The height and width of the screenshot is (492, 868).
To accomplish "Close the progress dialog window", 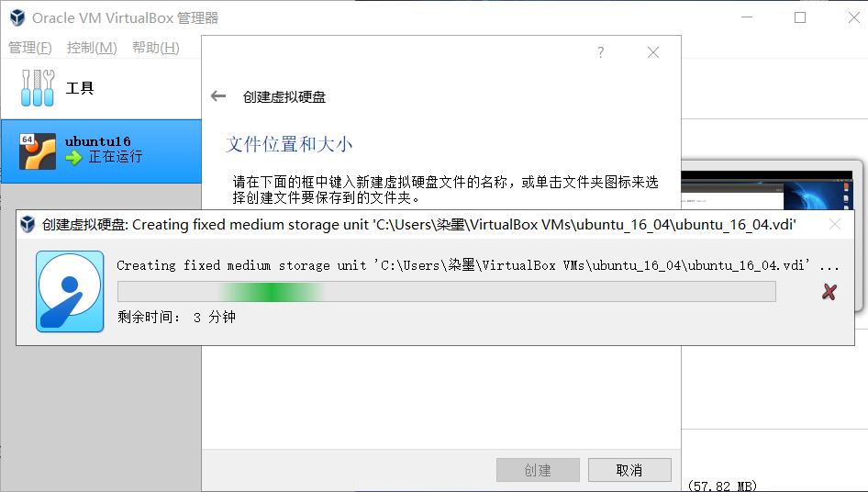I will [835, 224].
